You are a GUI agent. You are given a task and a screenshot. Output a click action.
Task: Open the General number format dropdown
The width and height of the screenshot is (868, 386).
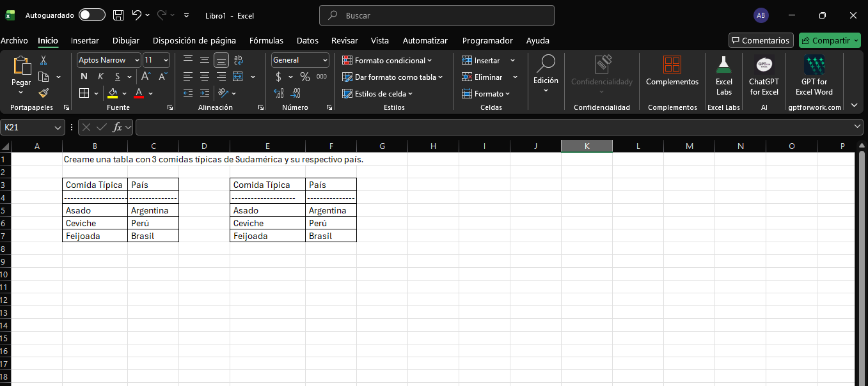tap(325, 60)
